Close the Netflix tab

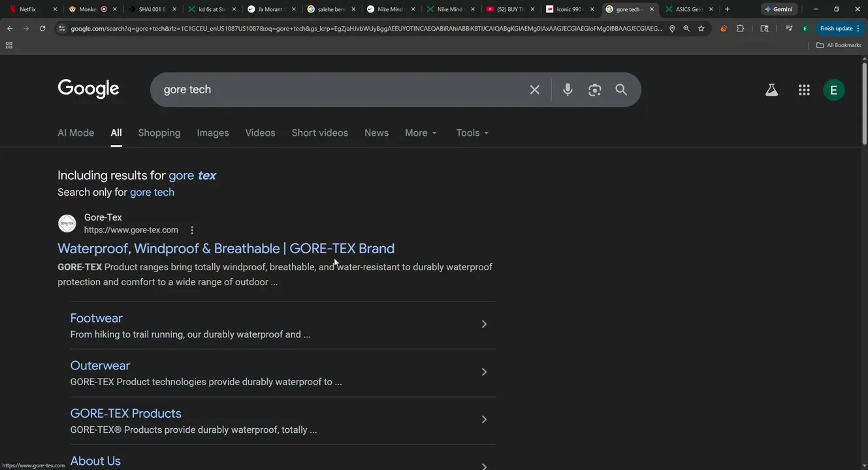pos(55,9)
